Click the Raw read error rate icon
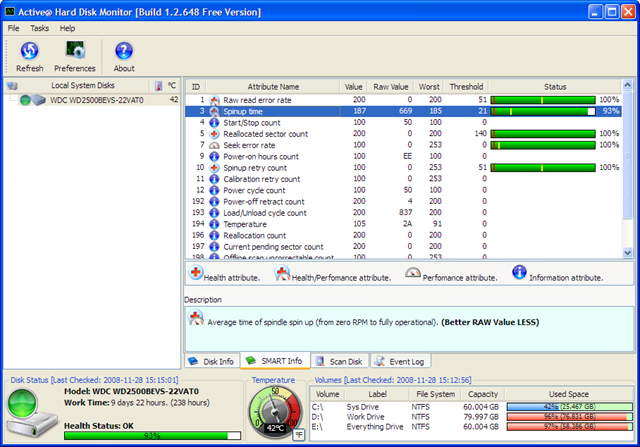This screenshot has height=447, width=640. coord(214,100)
